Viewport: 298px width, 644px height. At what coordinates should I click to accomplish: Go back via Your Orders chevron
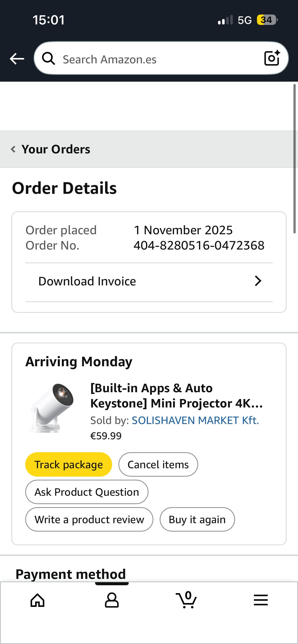[x=13, y=149]
